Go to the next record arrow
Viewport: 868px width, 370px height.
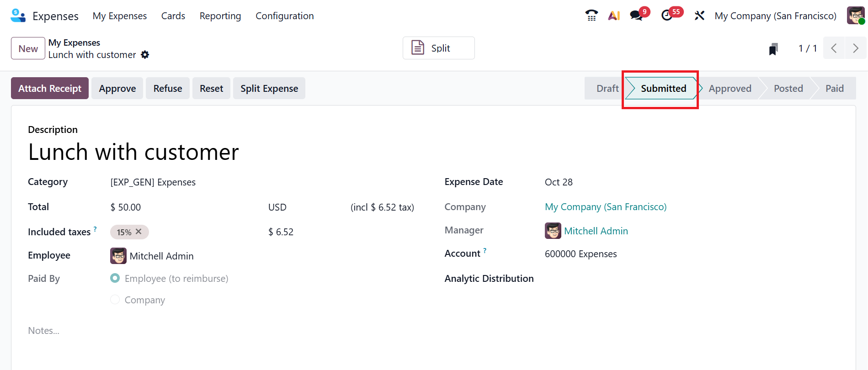click(x=856, y=48)
